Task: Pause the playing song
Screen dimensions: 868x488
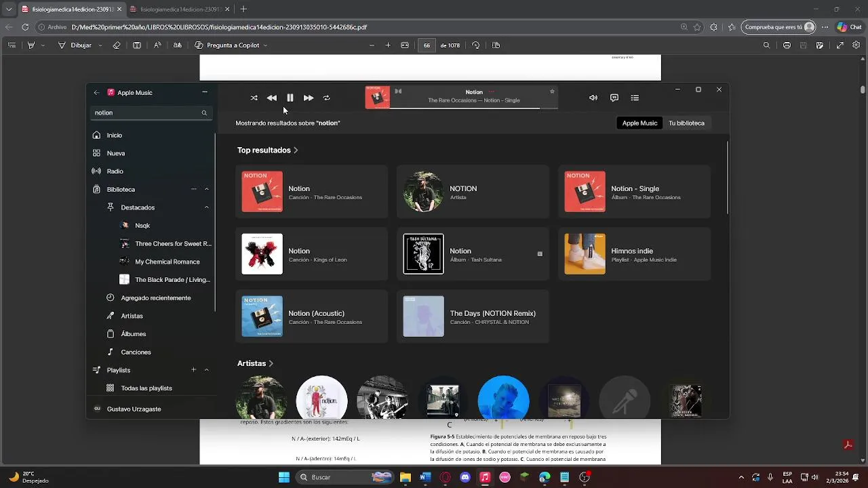Action: pos(290,98)
